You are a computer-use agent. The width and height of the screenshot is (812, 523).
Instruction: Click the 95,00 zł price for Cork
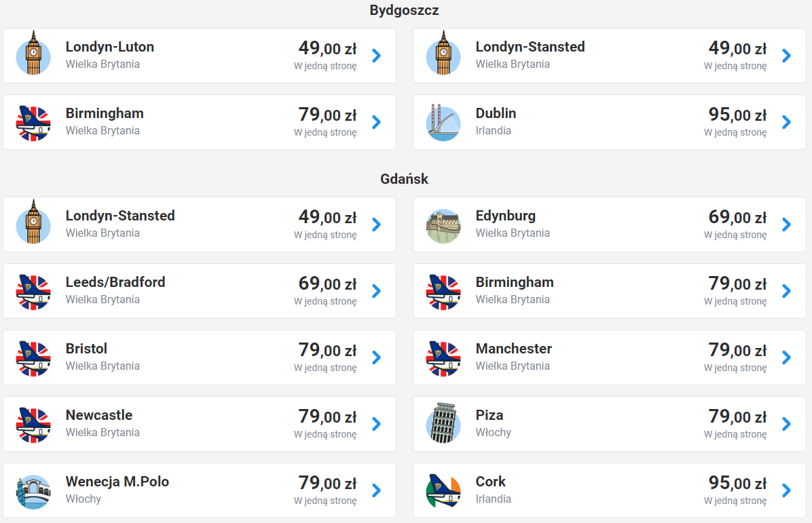pos(737,483)
